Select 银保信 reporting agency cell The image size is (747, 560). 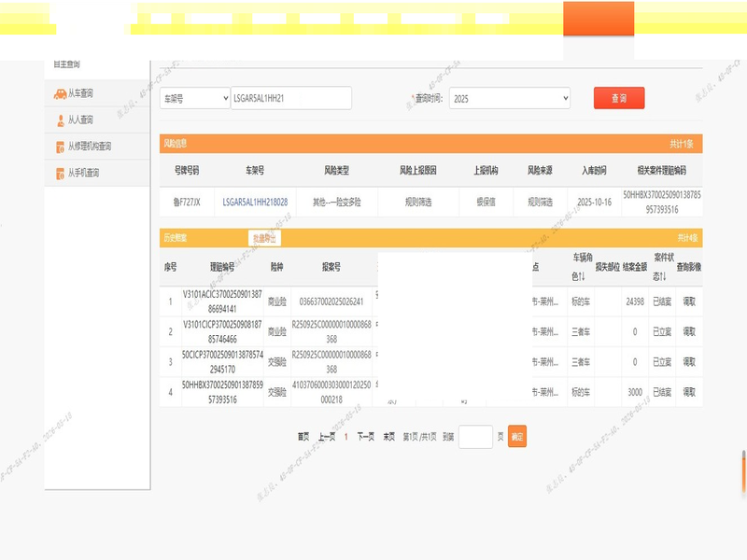[x=486, y=202]
